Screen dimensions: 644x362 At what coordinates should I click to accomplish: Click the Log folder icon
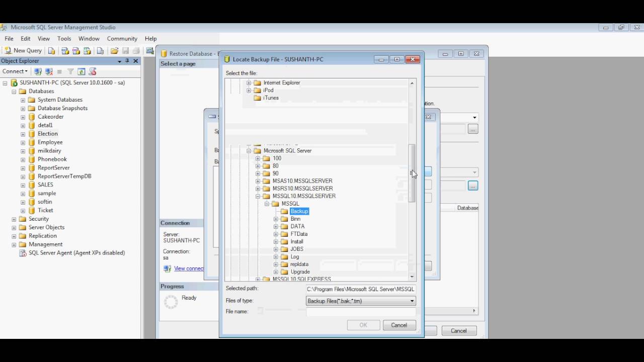(284, 256)
